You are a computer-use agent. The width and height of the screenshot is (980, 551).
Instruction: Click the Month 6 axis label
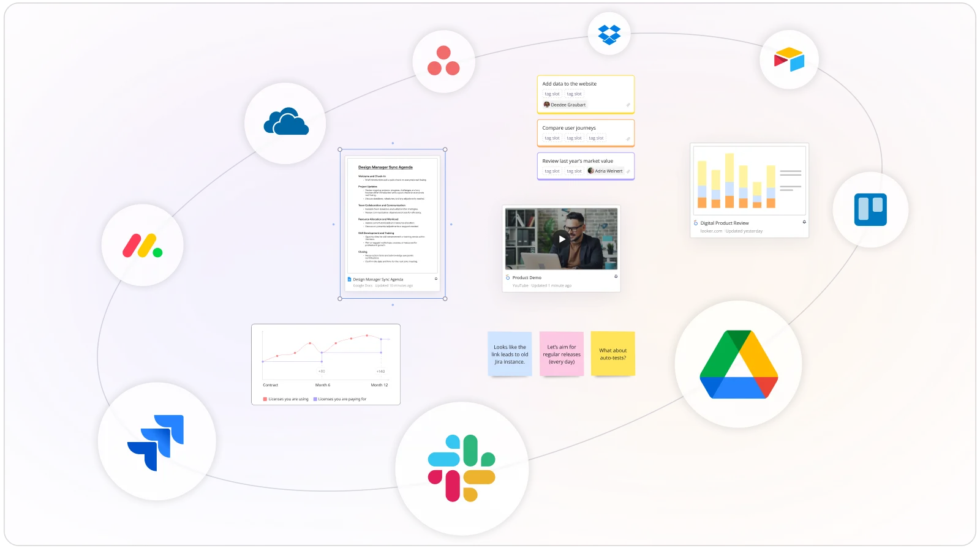pyautogui.click(x=323, y=385)
